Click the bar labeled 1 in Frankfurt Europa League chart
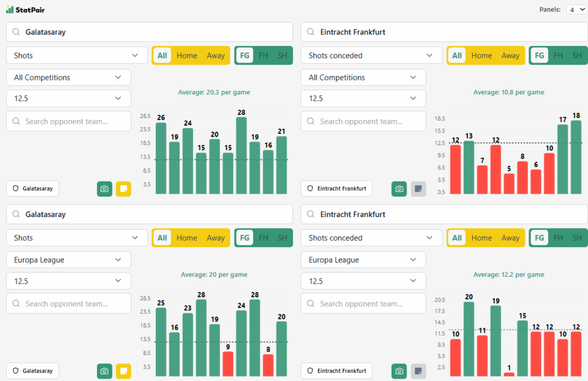The height and width of the screenshot is (381, 588). pyautogui.click(x=509, y=374)
